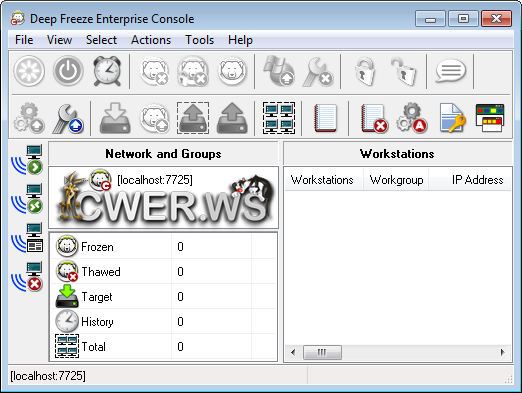This screenshot has width=522, height=393.
Task: Click the notebook with red X icon
Action: point(374,118)
